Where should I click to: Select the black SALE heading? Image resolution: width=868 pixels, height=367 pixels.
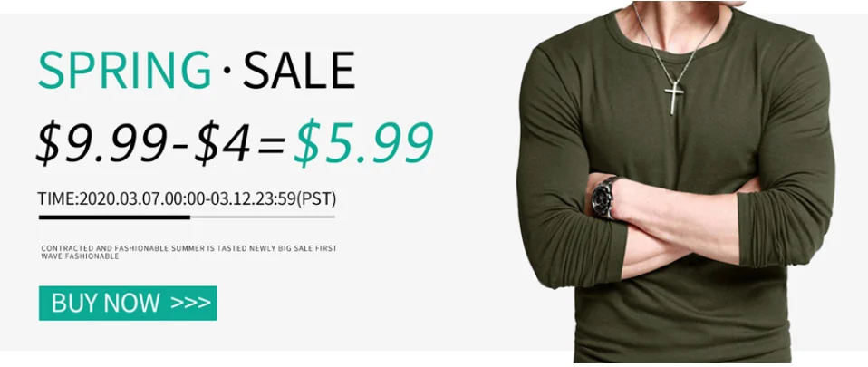point(299,71)
